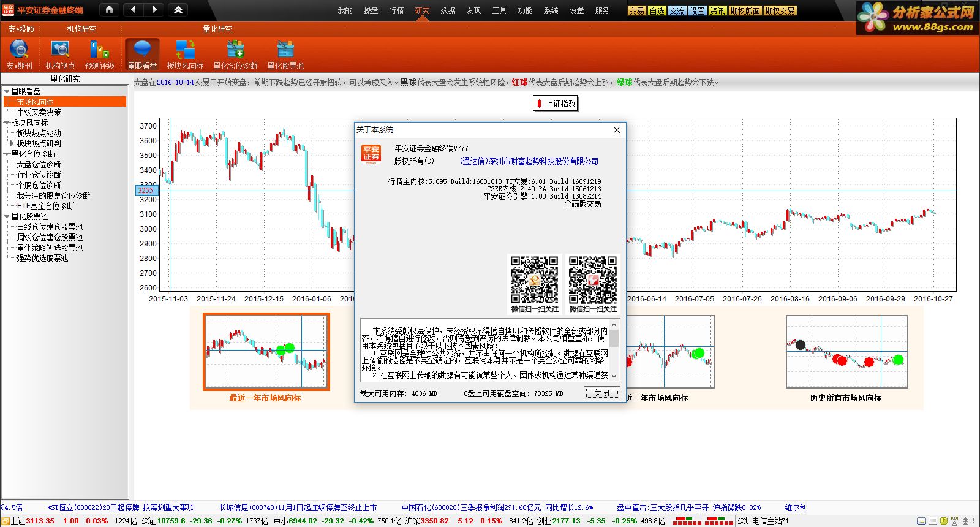Click the left QR code in About dialog

534,279
